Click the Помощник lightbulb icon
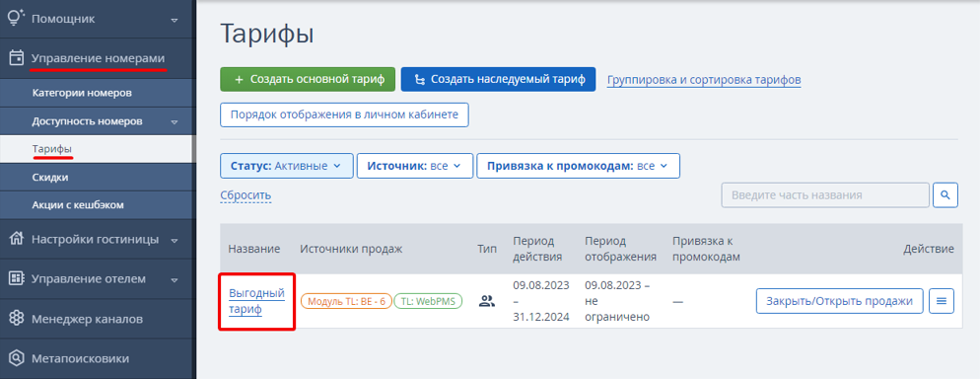The height and width of the screenshot is (379, 980). (x=16, y=18)
